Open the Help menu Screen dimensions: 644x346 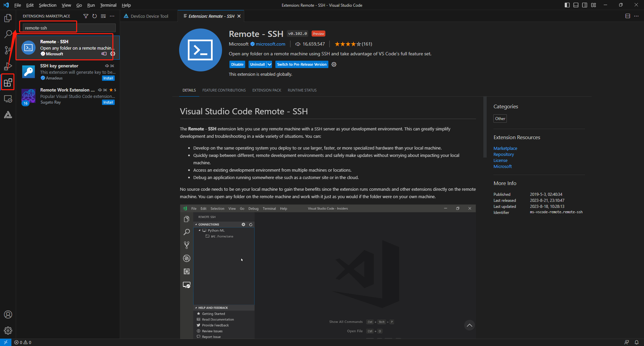tap(126, 5)
